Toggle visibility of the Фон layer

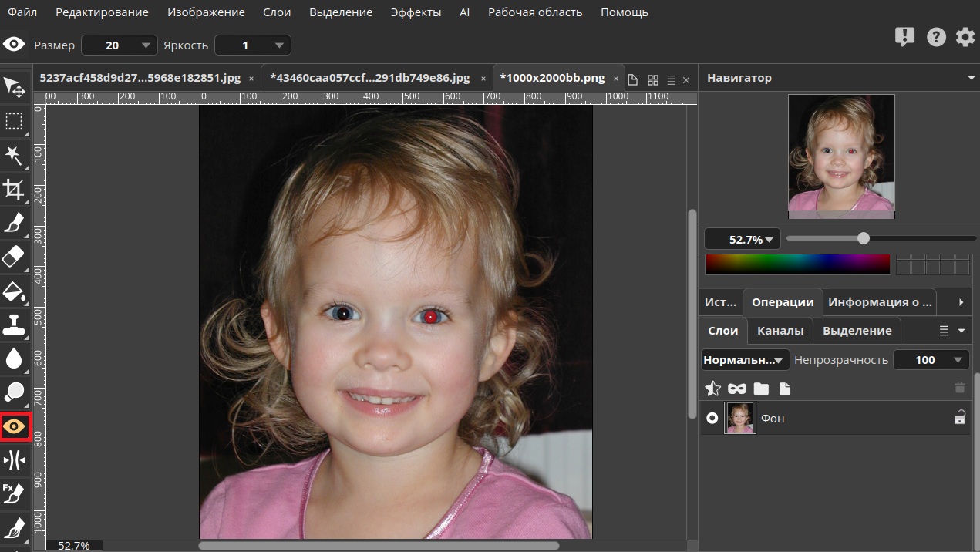(x=712, y=418)
